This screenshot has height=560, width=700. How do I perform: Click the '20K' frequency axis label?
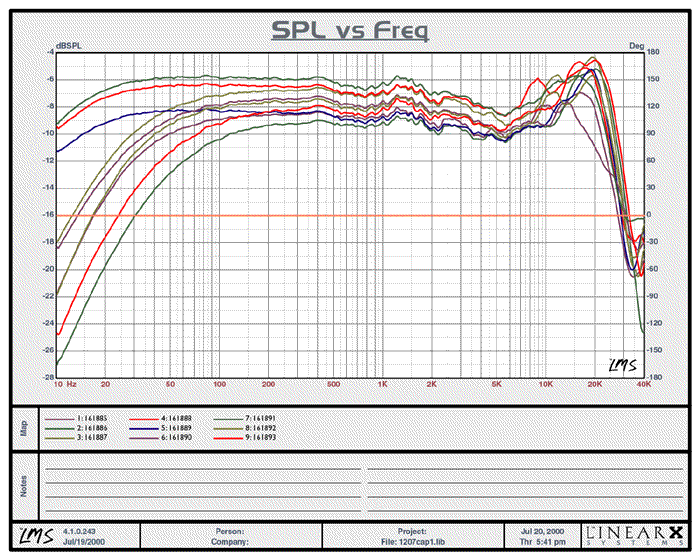click(x=595, y=384)
